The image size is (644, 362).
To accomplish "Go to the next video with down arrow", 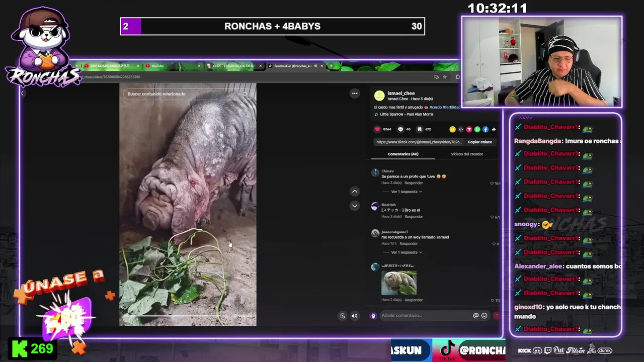I will tap(355, 206).
